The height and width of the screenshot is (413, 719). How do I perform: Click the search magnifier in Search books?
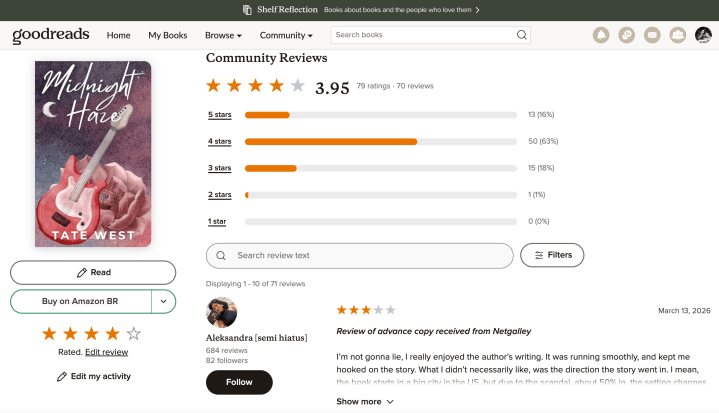(x=521, y=35)
